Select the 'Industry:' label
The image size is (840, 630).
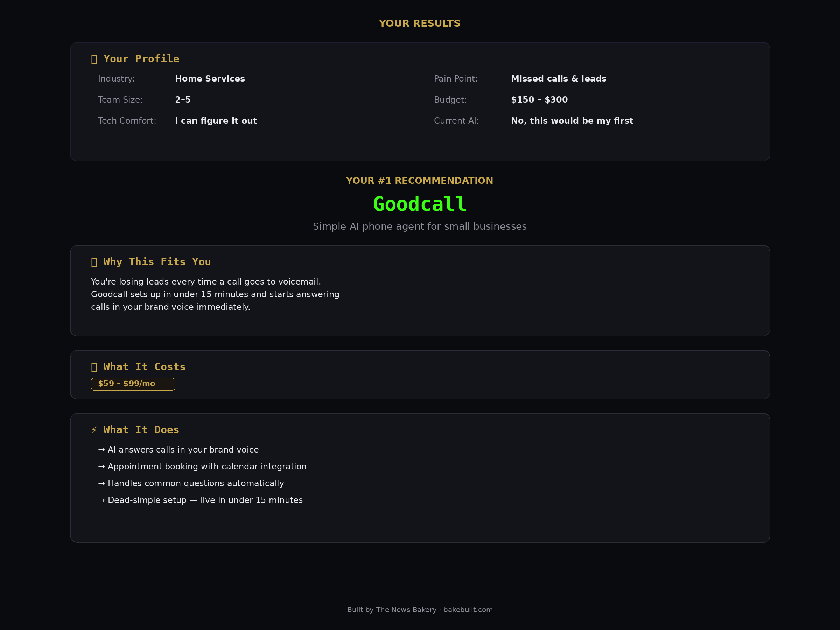click(116, 79)
